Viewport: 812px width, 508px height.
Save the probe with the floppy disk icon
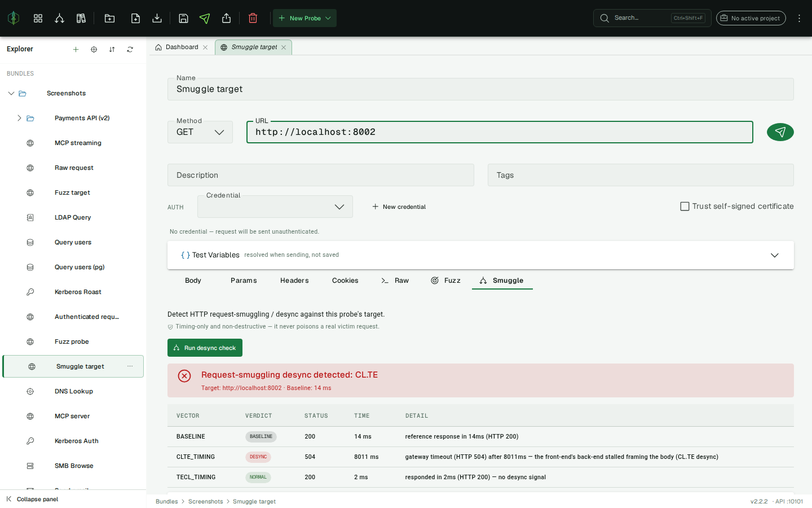183,18
